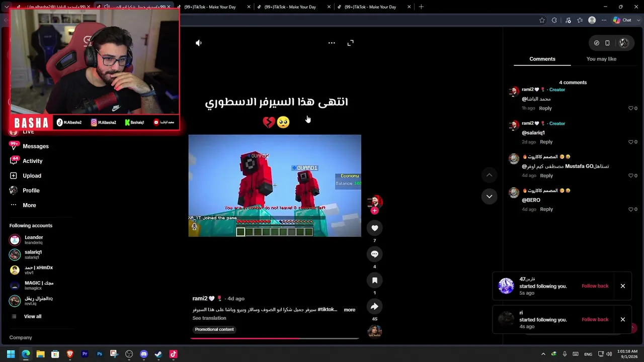Screen dimensions: 644x362
Task: Open comments via the speech bubble icon
Action: click(x=374, y=254)
